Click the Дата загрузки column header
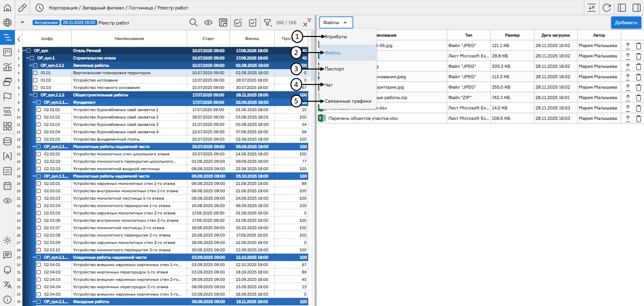 [x=555, y=35]
